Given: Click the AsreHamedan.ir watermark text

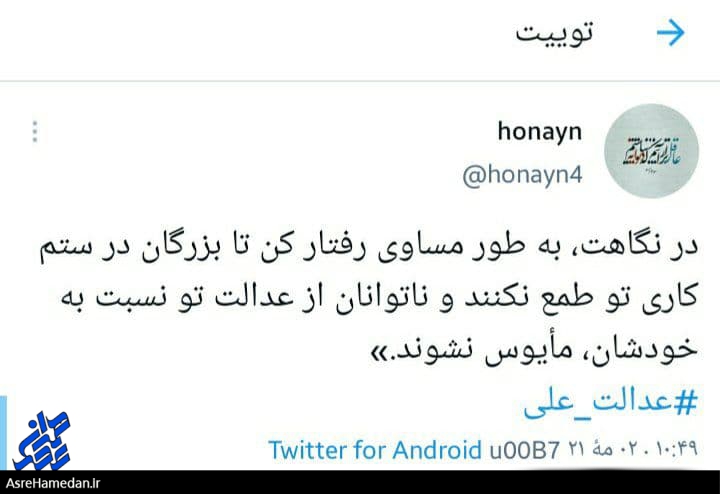Looking at the screenshot, I should pos(54,483).
